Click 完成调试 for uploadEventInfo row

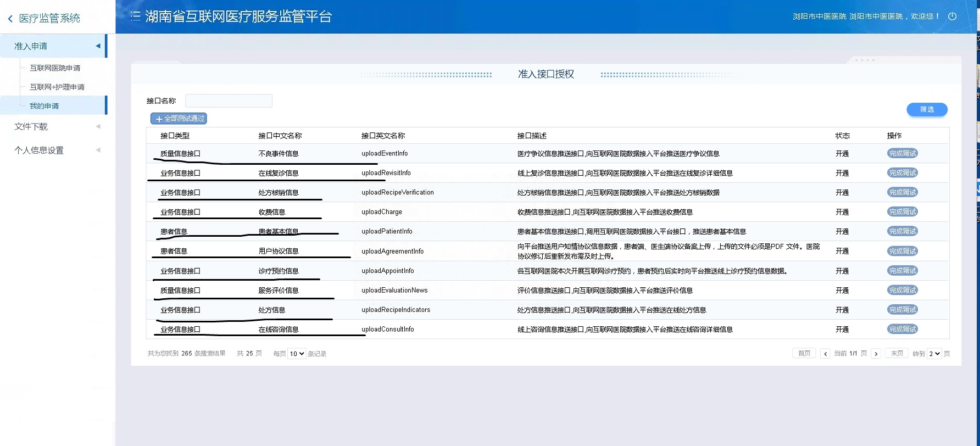click(902, 153)
